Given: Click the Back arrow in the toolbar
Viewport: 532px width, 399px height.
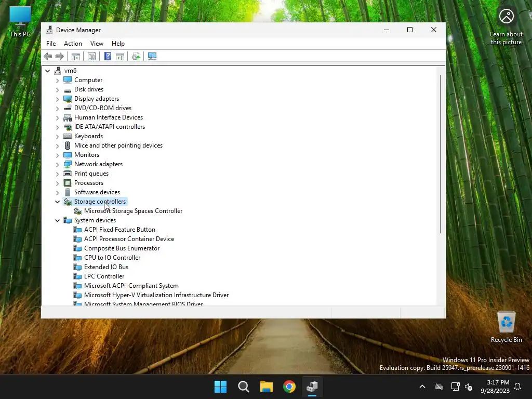Looking at the screenshot, I should coord(48,56).
